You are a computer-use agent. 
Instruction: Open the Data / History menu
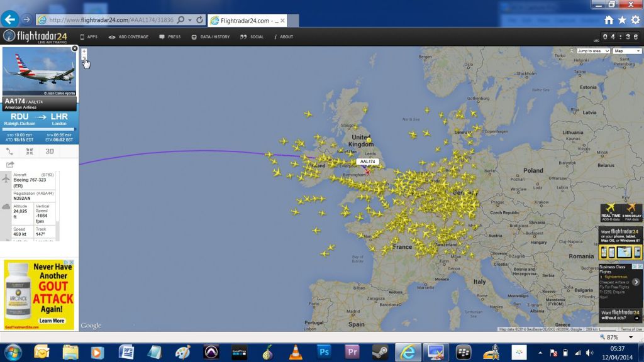(x=210, y=37)
